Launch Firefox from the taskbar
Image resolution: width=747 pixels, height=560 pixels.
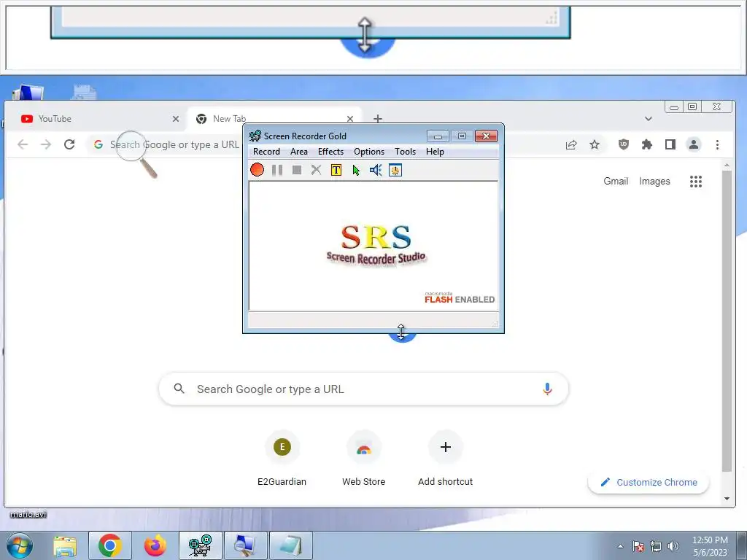(x=155, y=545)
